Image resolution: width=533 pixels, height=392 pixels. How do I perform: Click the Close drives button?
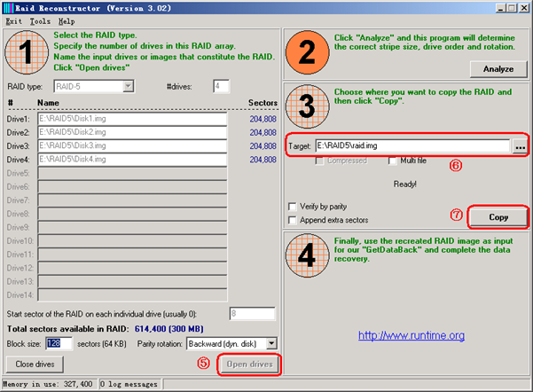tap(35, 365)
